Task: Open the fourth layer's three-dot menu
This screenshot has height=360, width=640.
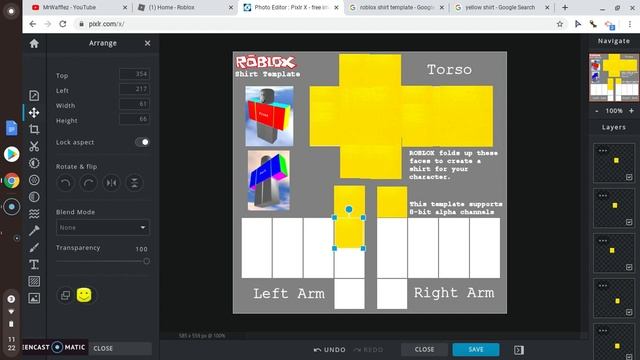Action: tap(603, 286)
